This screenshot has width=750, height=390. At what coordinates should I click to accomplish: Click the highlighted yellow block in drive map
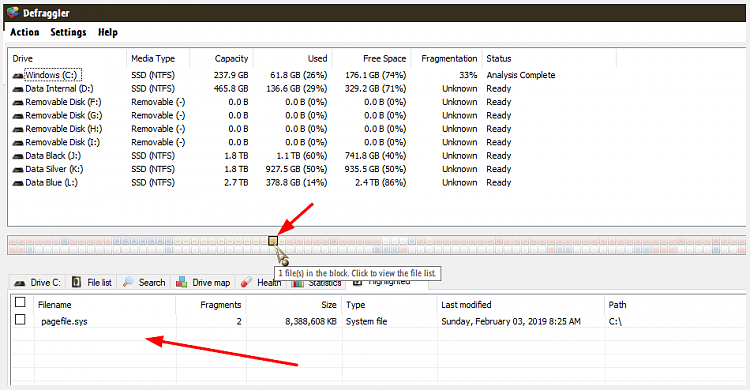pos(273,241)
